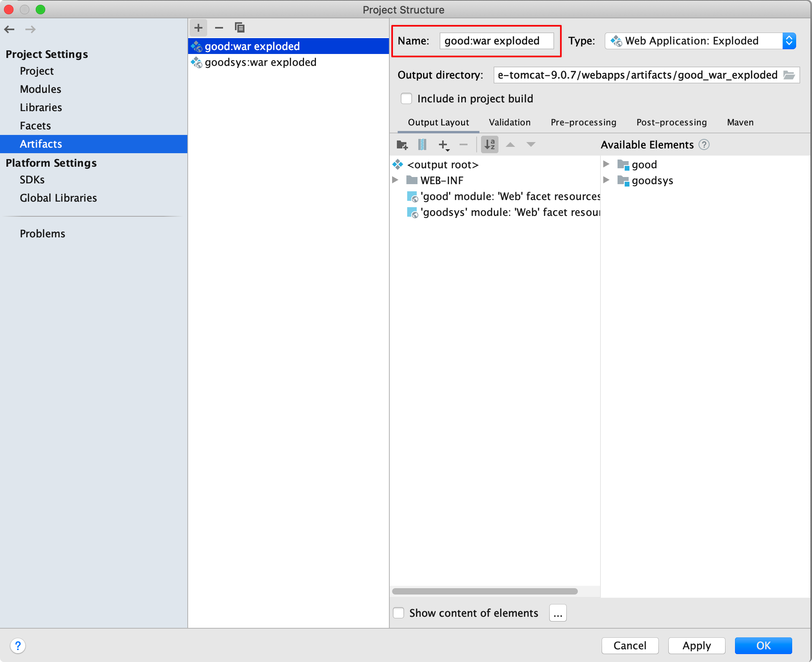The width and height of the screenshot is (812, 662).
Task: Open add copy of element menu
Action: [444, 145]
